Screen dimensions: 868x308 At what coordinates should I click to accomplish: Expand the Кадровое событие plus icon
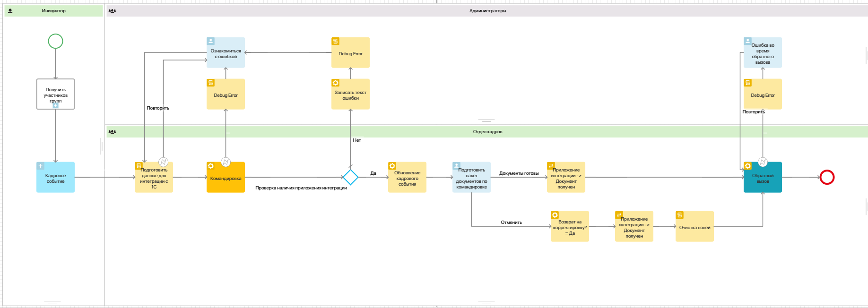pos(41,166)
